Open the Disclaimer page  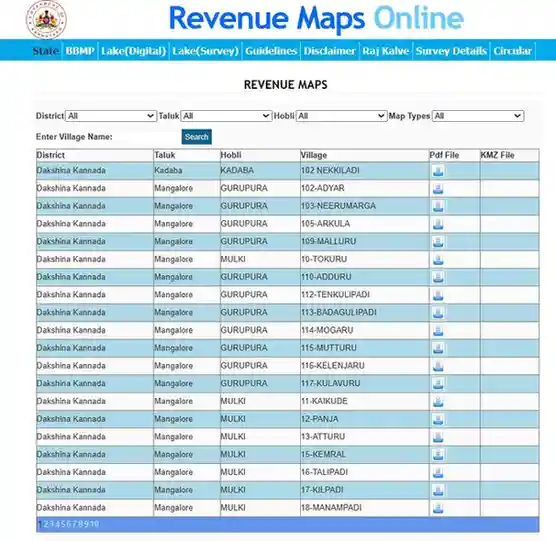click(329, 51)
